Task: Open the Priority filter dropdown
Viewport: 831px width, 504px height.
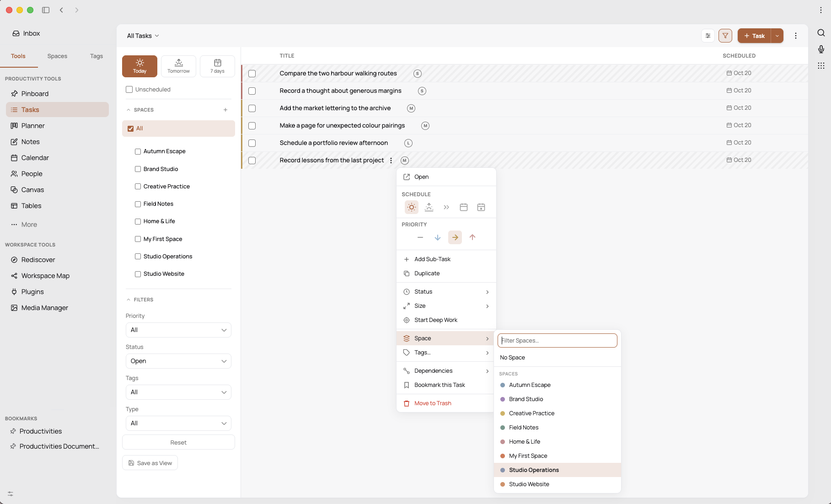Action: tap(178, 330)
